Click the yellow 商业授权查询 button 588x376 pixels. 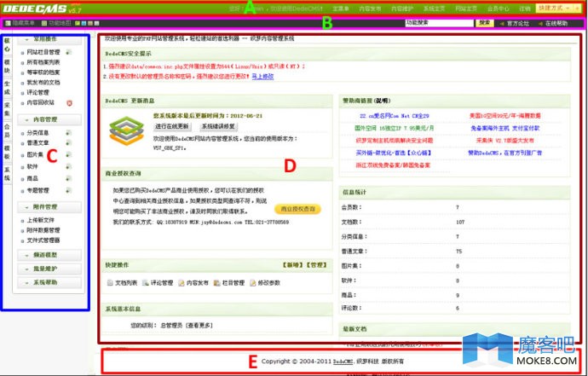pyautogui.click(x=297, y=209)
